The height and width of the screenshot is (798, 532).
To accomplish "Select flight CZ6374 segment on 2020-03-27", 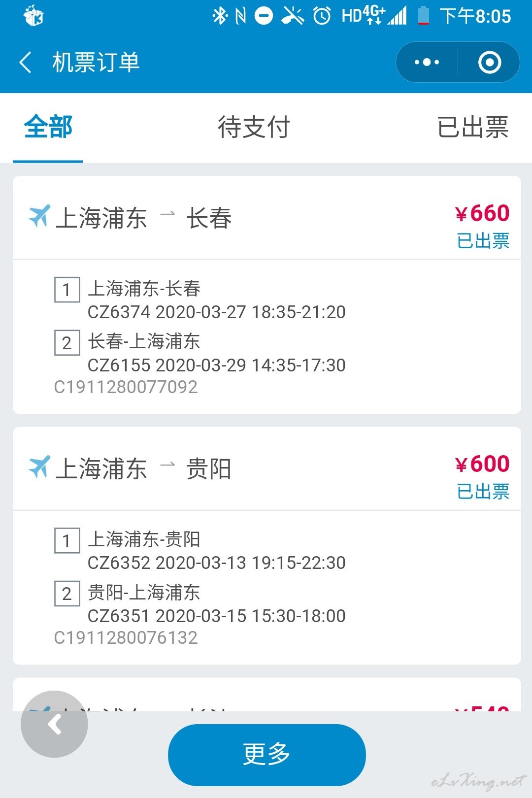I will tap(216, 312).
